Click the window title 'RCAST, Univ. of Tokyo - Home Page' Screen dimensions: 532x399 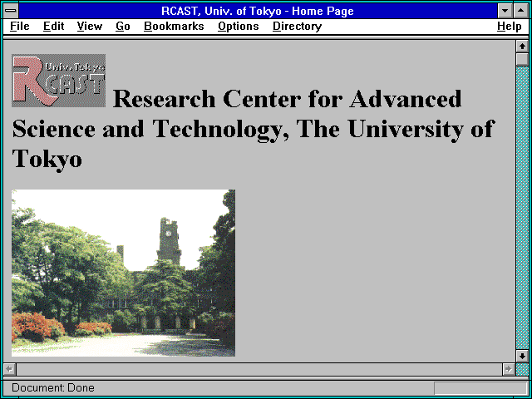pyautogui.click(x=258, y=11)
